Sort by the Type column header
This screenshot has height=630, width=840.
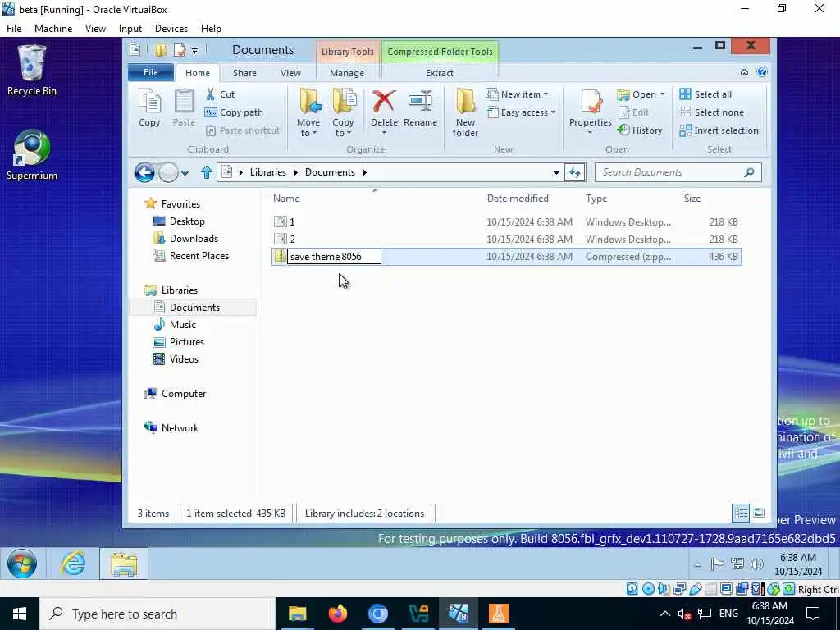[596, 199]
